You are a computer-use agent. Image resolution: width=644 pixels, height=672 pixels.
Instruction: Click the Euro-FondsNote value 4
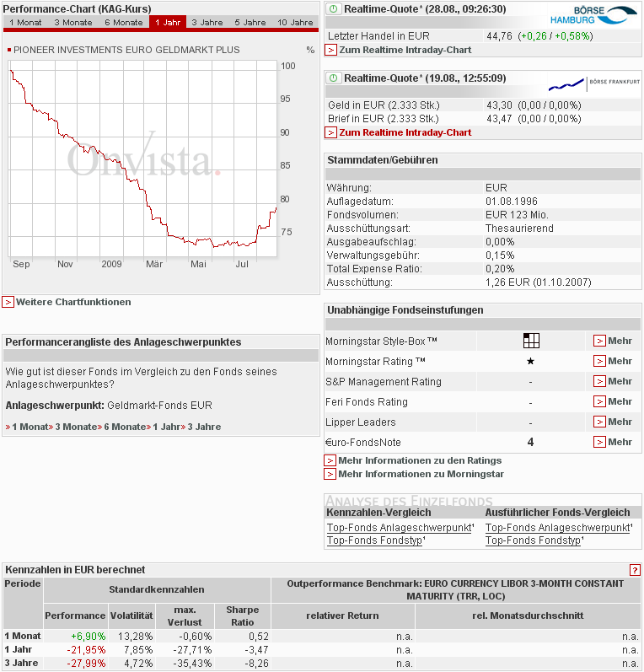pos(530,442)
